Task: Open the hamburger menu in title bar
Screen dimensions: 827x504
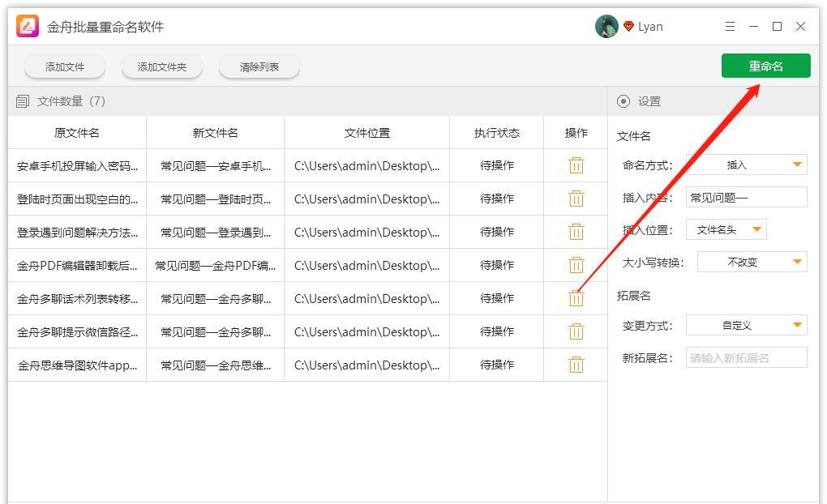Action: click(730, 27)
